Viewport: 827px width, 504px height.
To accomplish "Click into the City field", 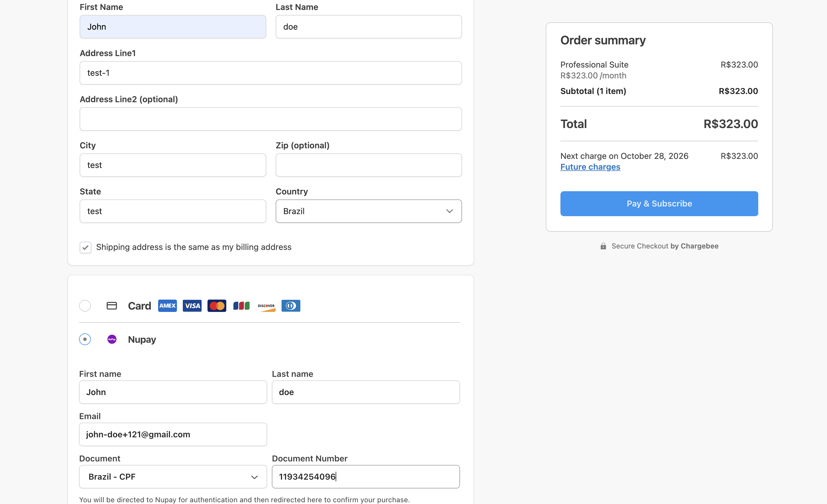I will click(x=173, y=165).
